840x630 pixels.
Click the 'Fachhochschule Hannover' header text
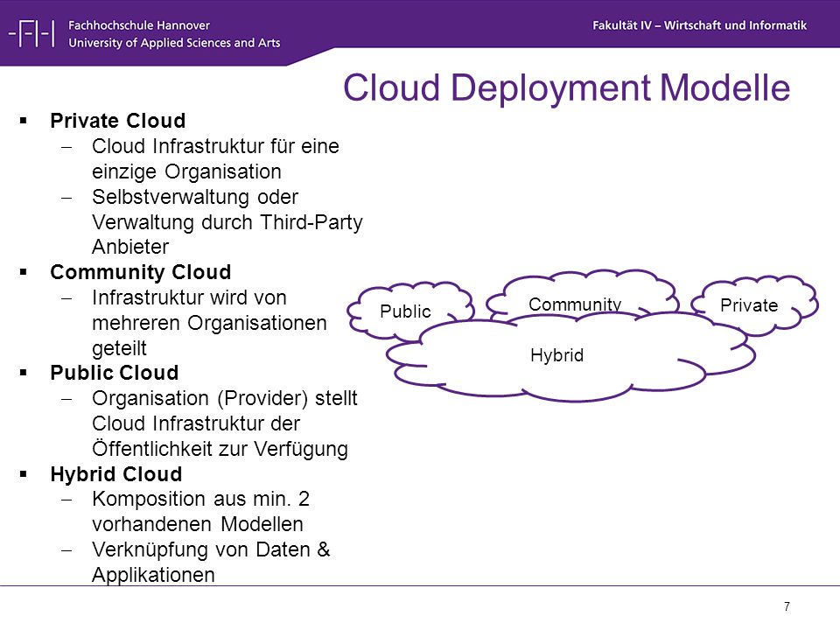tap(139, 25)
